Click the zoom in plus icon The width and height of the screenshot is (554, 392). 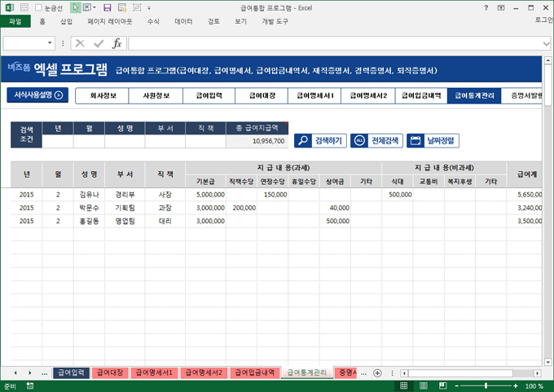(513, 386)
